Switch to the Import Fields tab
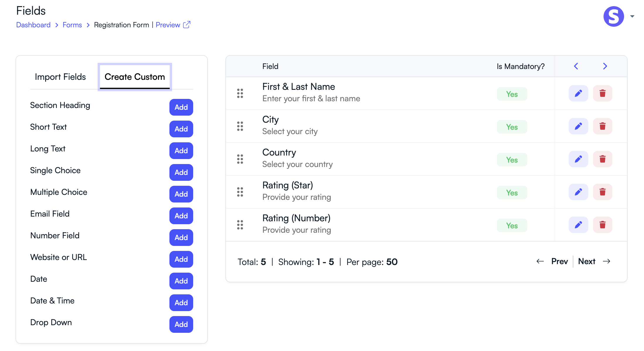The image size is (644, 351). click(60, 77)
